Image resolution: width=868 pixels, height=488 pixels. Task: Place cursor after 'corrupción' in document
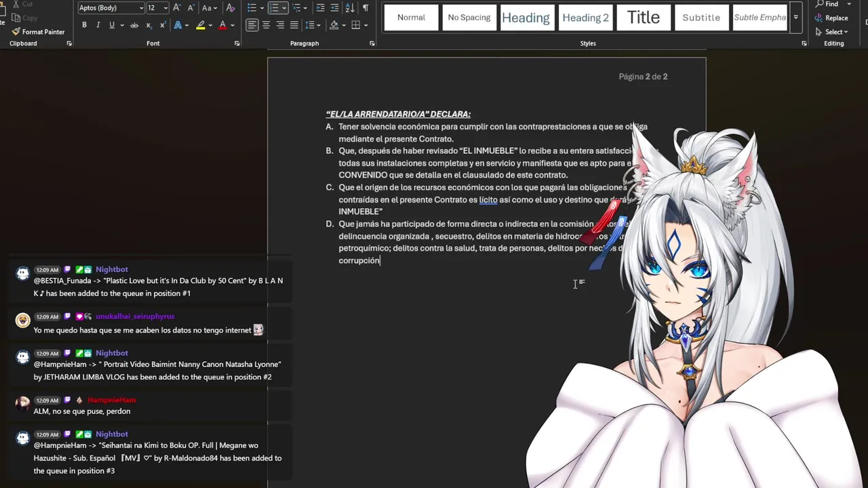[x=381, y=261]
